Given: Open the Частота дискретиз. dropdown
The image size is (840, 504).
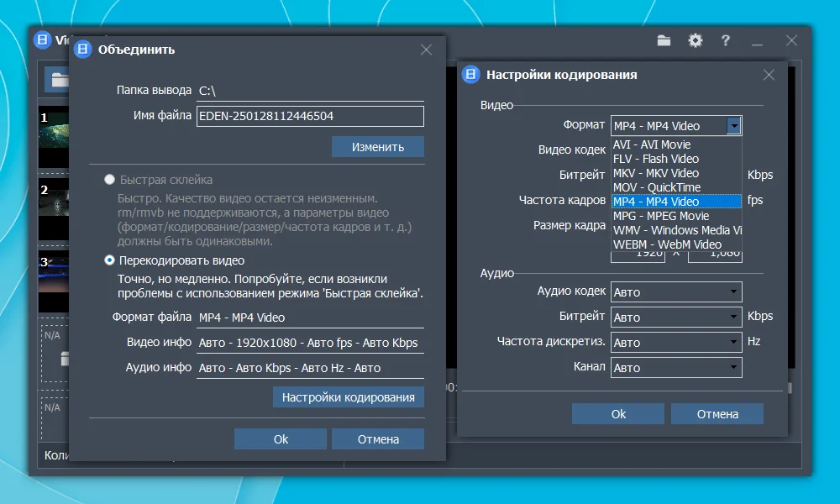Looking at the screenshot, I should [676, 342].
